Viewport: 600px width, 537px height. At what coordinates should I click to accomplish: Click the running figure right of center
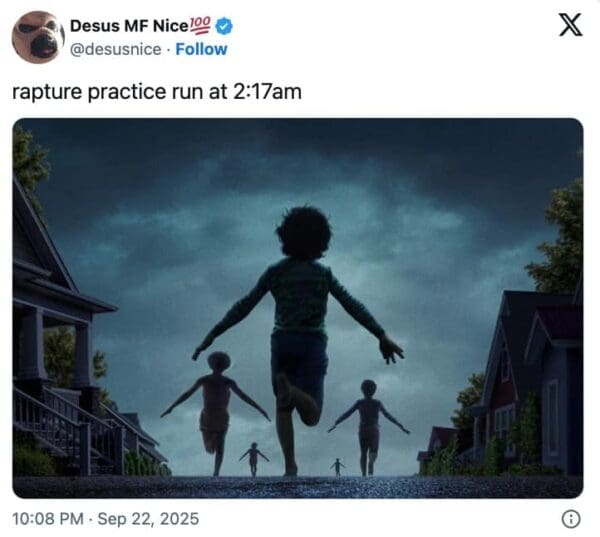[x=368, y=427]
